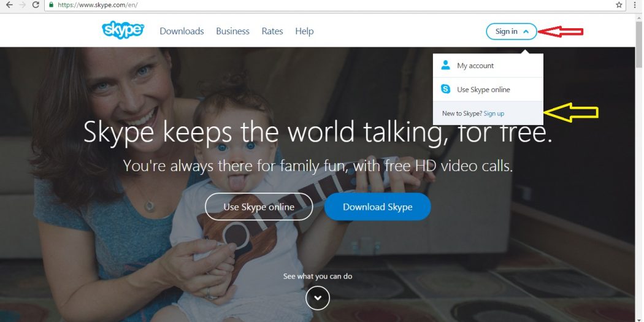The image size is (644, 322).
Task: Collapse the Sign in dropdown
Action: [x=512, y=31]
